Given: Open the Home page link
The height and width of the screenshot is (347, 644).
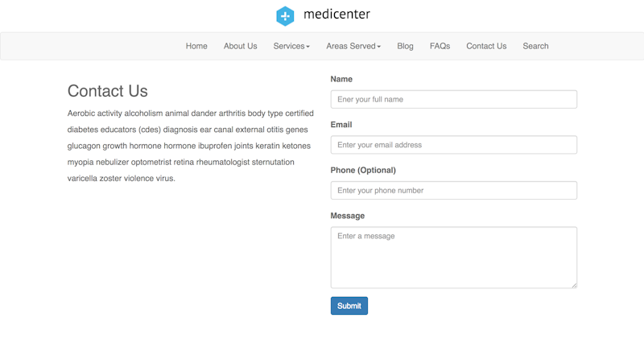Looking at the screenshot, I should pos(196,46).
